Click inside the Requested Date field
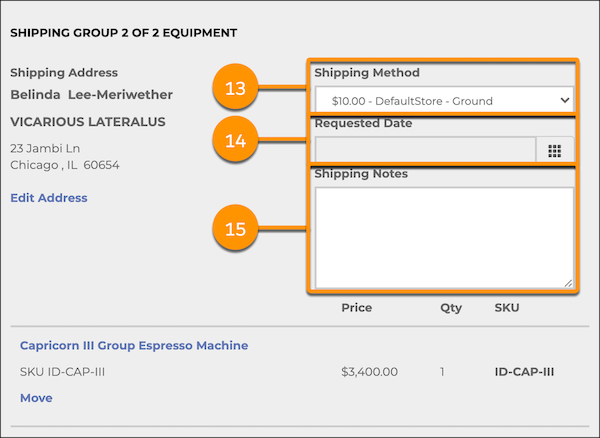 pyautogui.click(x=425, y=150)
